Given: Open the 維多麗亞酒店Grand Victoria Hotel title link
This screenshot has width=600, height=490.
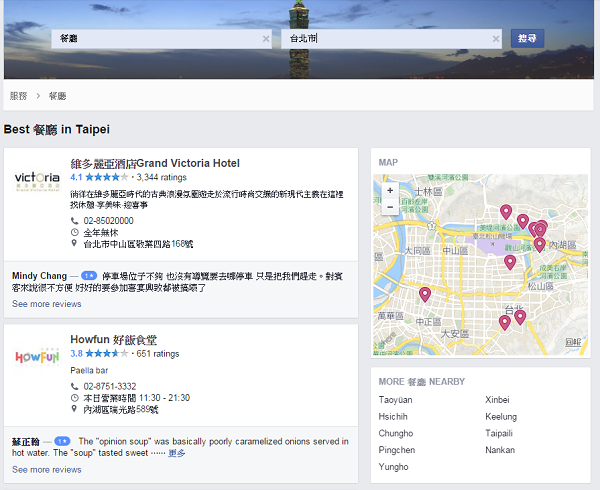Looking at the screenshot, I should (155, 163).
